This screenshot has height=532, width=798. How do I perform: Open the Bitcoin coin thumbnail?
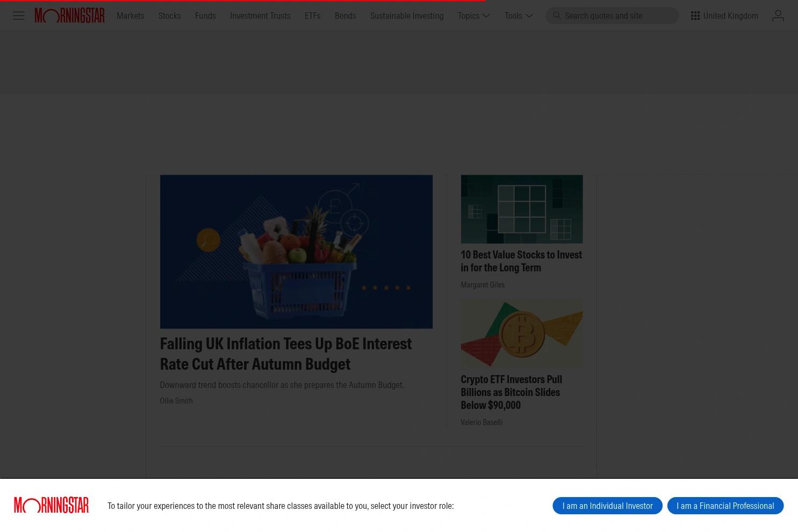[521, 334]
